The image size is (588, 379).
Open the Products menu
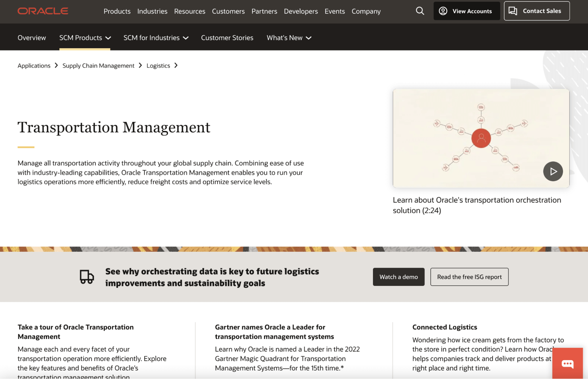coord(117,11)
